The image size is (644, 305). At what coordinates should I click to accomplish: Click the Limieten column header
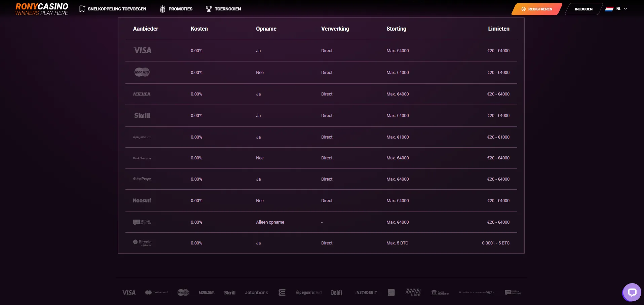point(499,29)
